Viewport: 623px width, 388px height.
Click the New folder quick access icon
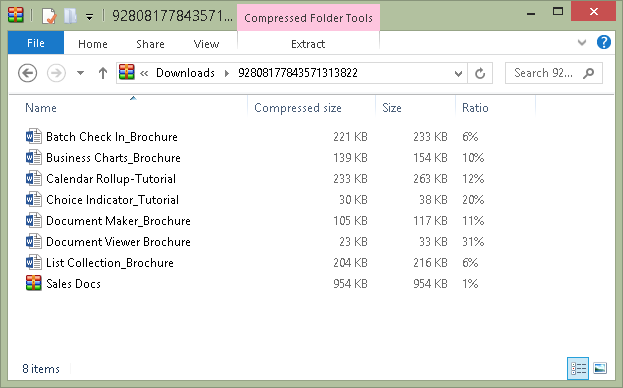click(70, 16)
